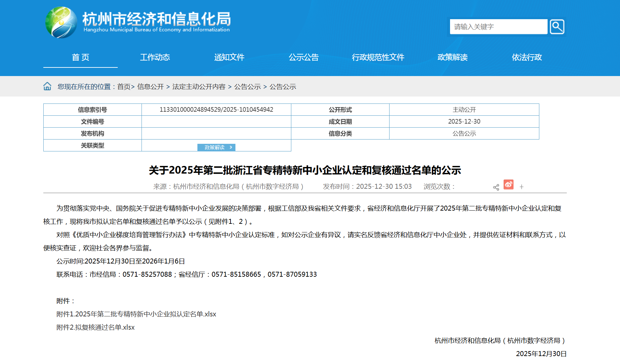
Task: Open the 工作动态 menu item
Action: coord(155,57)
